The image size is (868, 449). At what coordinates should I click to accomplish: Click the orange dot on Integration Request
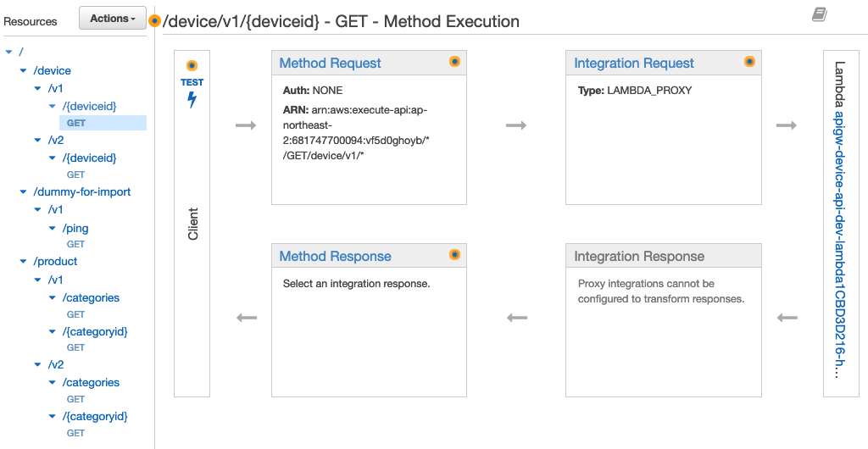[749, 62]
